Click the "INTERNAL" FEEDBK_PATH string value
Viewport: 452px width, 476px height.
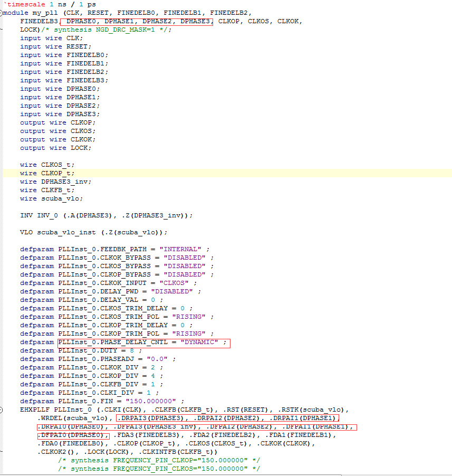pyautogui.click(x=181, y=249)
